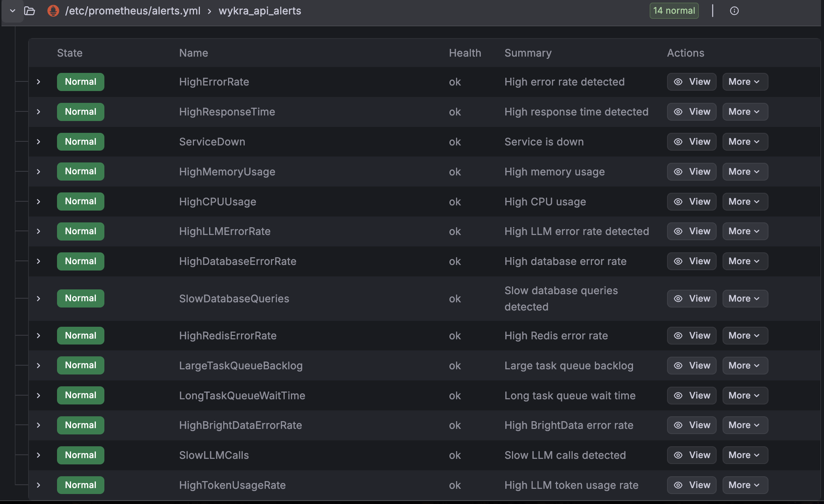This screenshot has width=824, height=504.
Task: Click the 14 normal status badge
Action: tap(674, 11)
